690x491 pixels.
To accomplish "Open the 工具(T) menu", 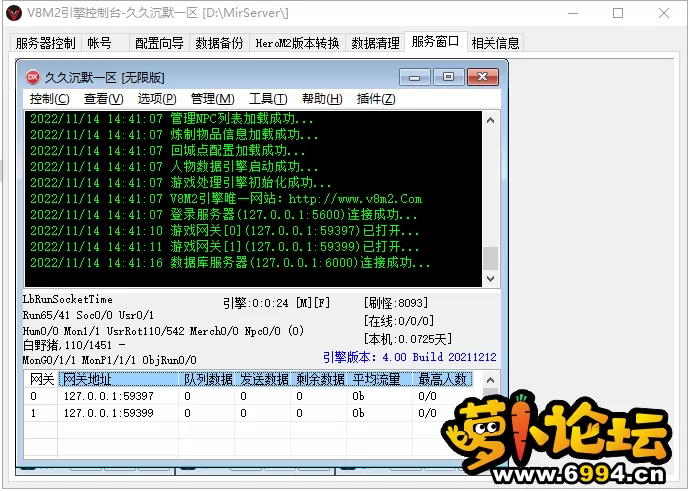I will (x=268, y=99).
